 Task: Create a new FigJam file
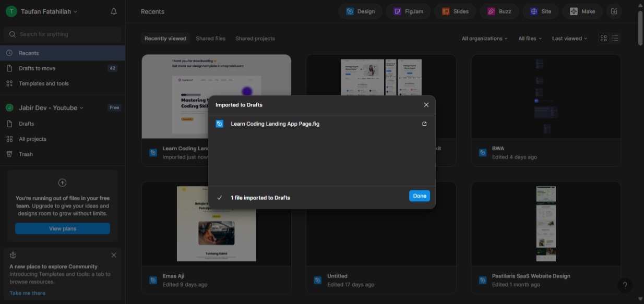(409, 11)
